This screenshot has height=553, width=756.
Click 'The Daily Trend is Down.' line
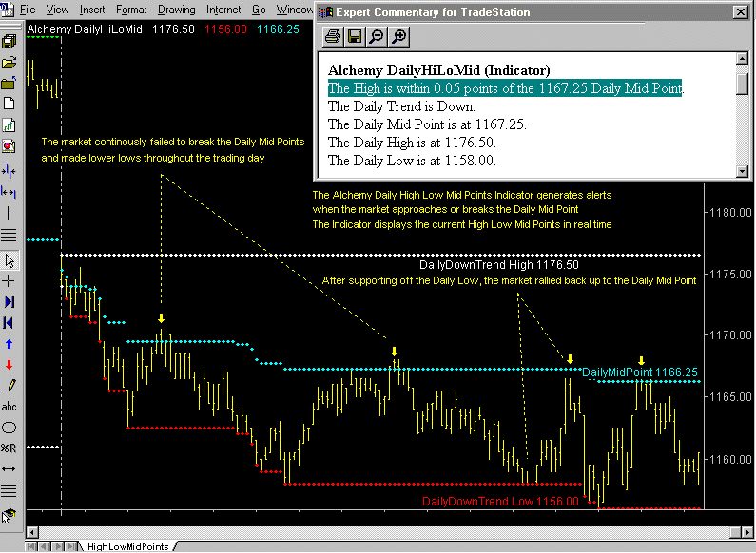click(x=401, y=106)
